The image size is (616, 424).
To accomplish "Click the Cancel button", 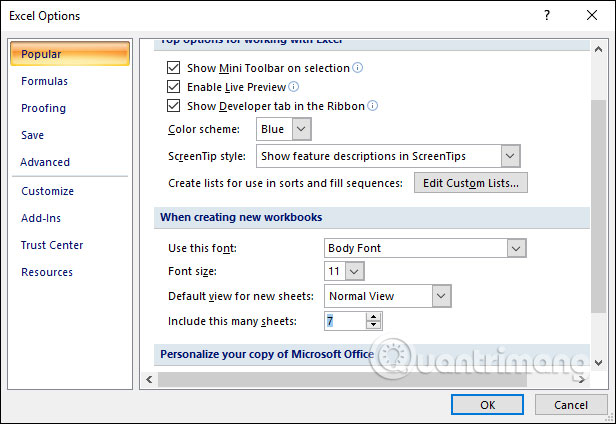I will [571, 405].
